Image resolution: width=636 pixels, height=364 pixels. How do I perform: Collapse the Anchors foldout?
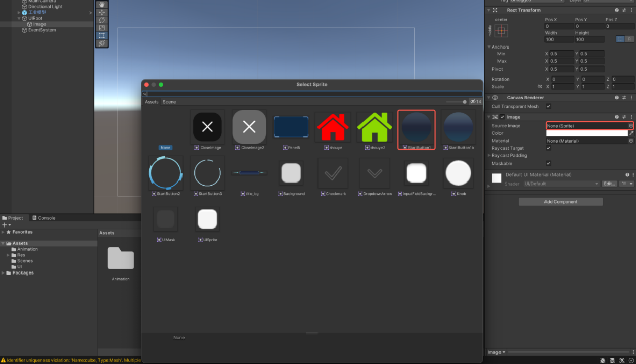coord(489,47)
